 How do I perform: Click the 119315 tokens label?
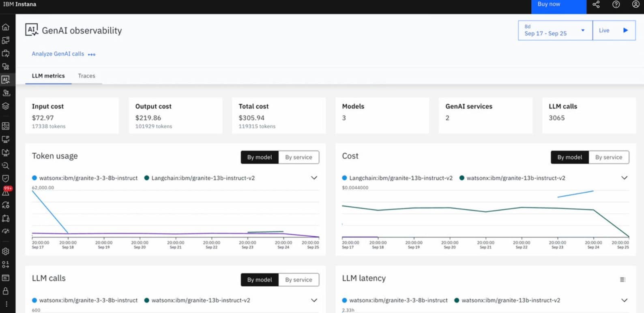[x=257, y=126]
